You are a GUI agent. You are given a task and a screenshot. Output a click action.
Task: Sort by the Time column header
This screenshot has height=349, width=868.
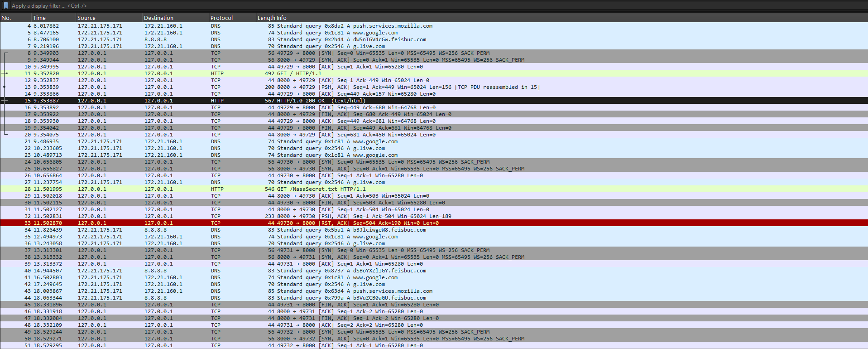point(54,18)
